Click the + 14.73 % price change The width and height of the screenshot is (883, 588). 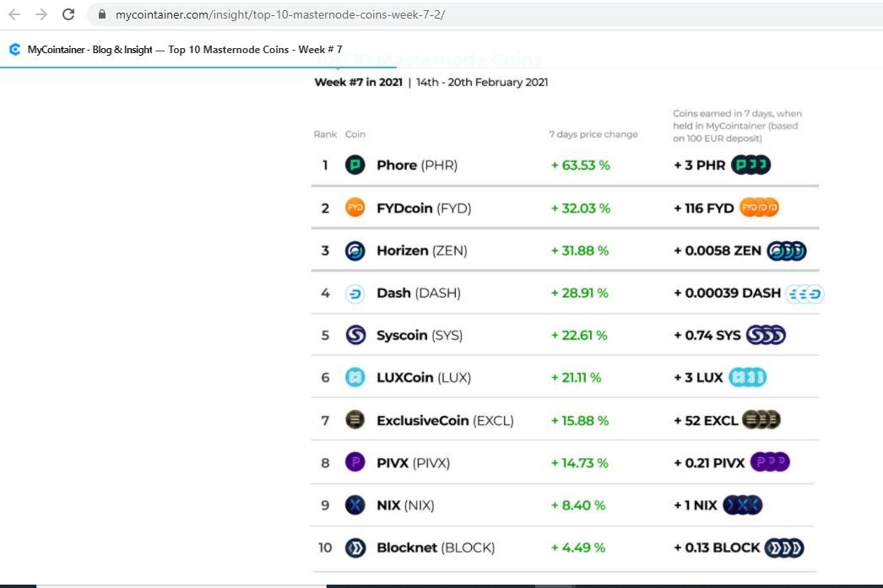coord(579,463)
